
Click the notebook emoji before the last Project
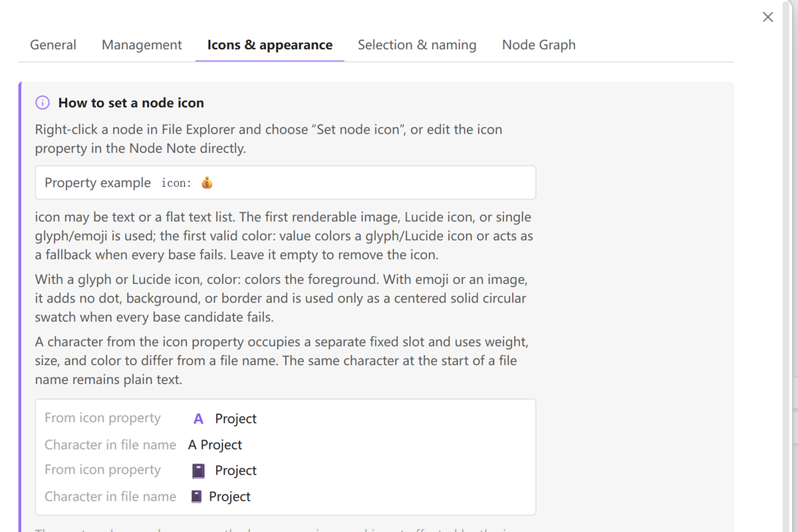[196, 496]
